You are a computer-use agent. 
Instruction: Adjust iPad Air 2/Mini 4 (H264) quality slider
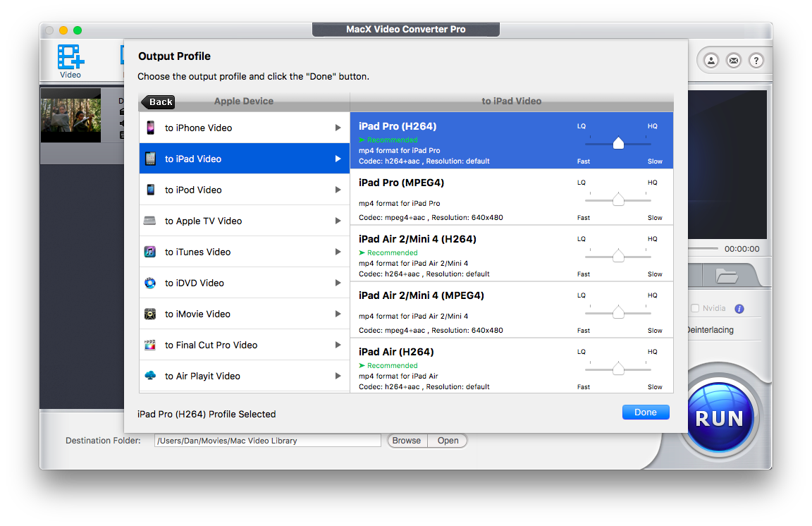tap(617, 256)
